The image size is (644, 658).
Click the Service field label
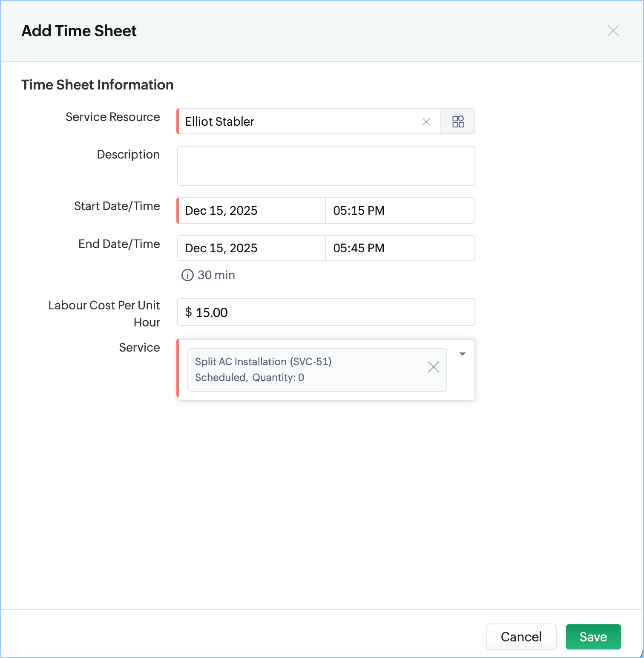pos(139,348)
